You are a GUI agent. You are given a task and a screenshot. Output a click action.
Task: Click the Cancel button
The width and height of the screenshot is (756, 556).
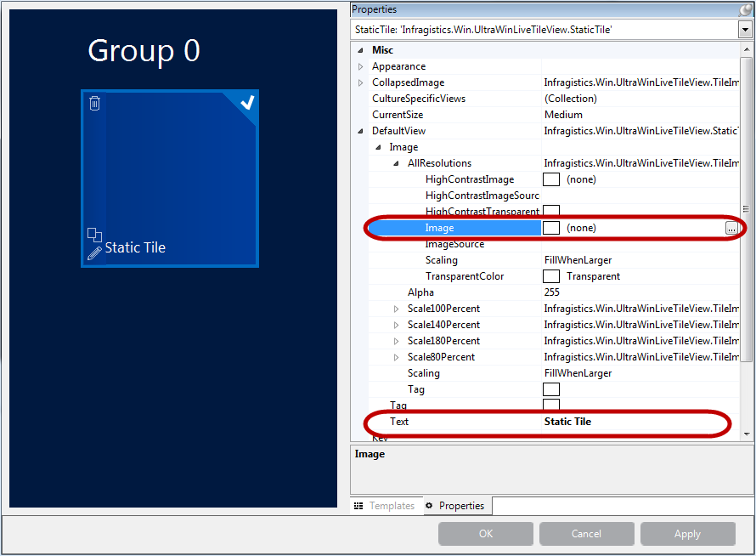pyautogui.click(x=586, y=534)
